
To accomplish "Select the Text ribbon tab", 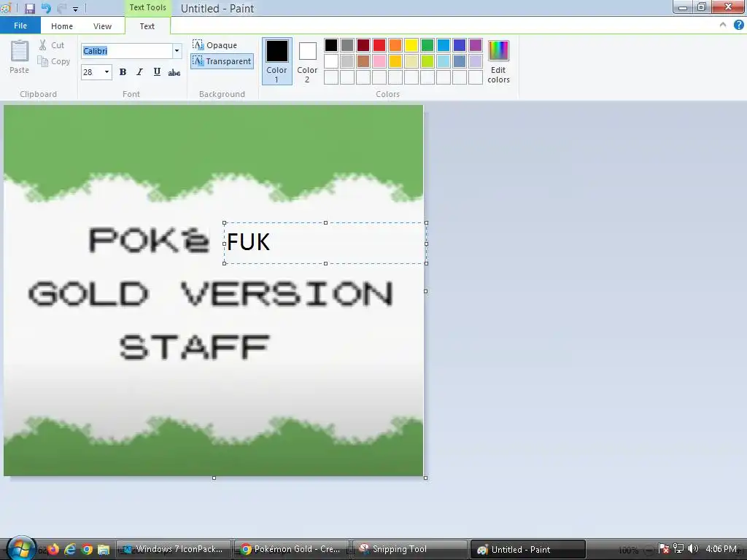I will point(147,26).
